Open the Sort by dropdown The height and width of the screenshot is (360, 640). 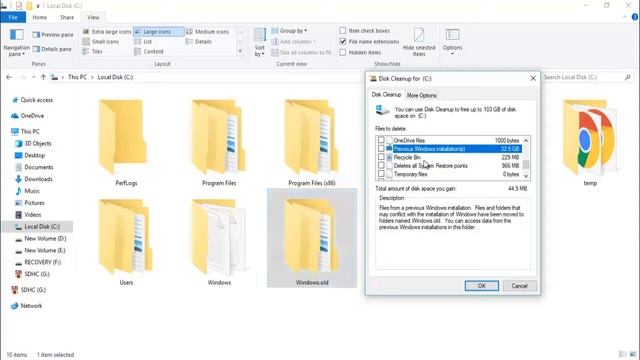[x=260, y=42]
